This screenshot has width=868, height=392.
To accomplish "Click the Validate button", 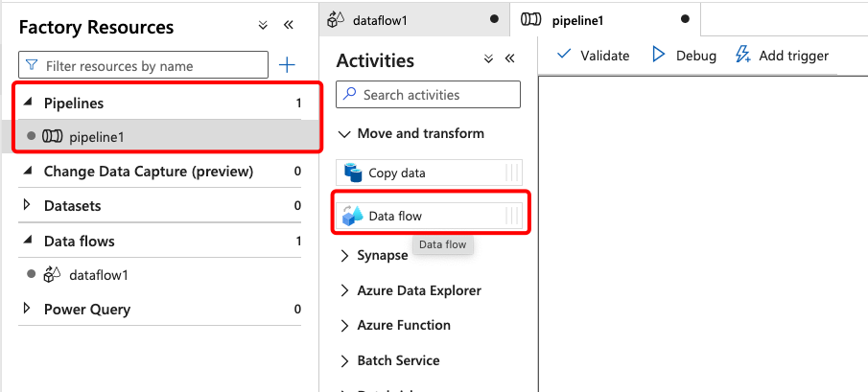I will (593, 56).
